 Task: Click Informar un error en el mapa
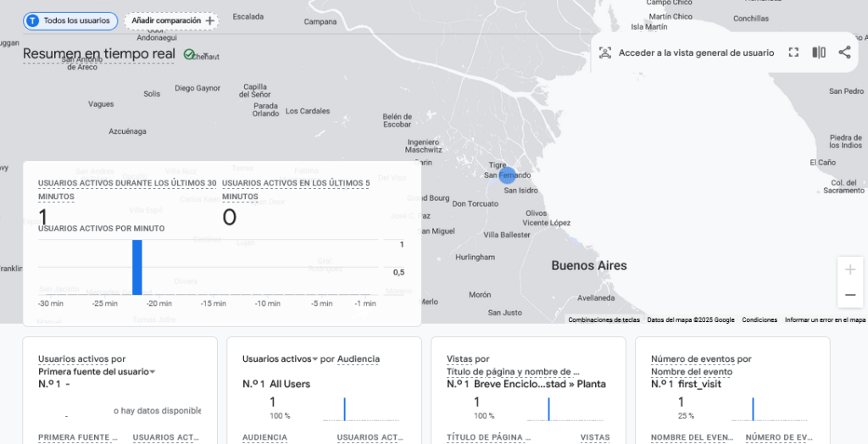pyautogui.click(x=825, y=320)
